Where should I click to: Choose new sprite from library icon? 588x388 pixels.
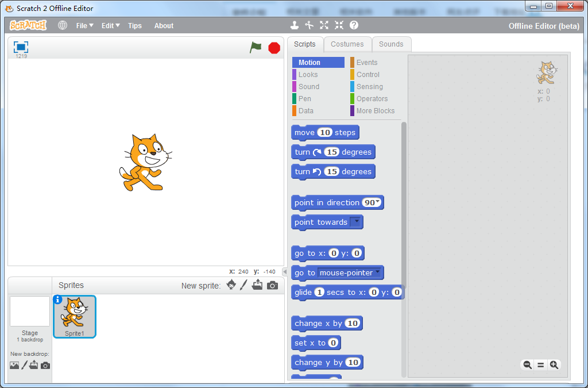[x=231, y=285]
